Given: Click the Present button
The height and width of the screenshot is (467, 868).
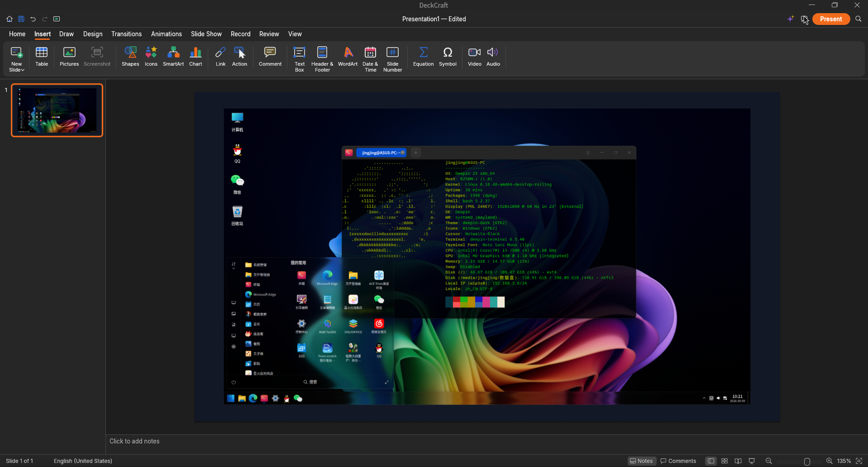Looking at the screenshot, I should pos(831,19).
